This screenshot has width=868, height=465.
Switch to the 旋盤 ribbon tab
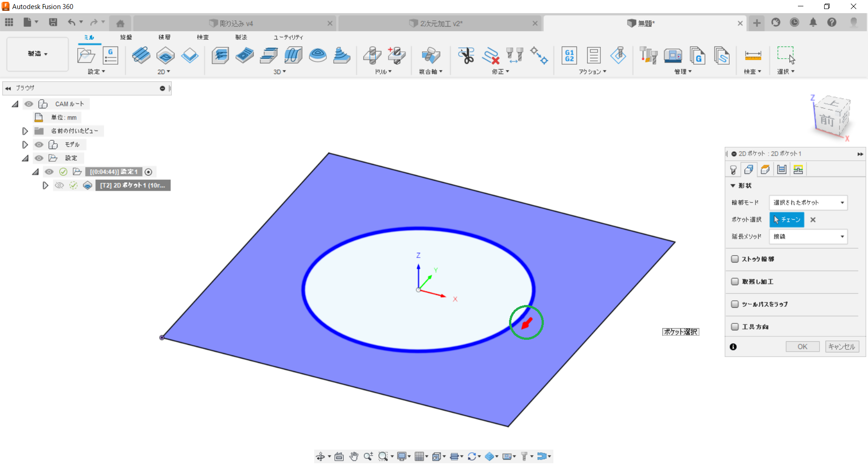pyautogui.click(x=126, y=37)
